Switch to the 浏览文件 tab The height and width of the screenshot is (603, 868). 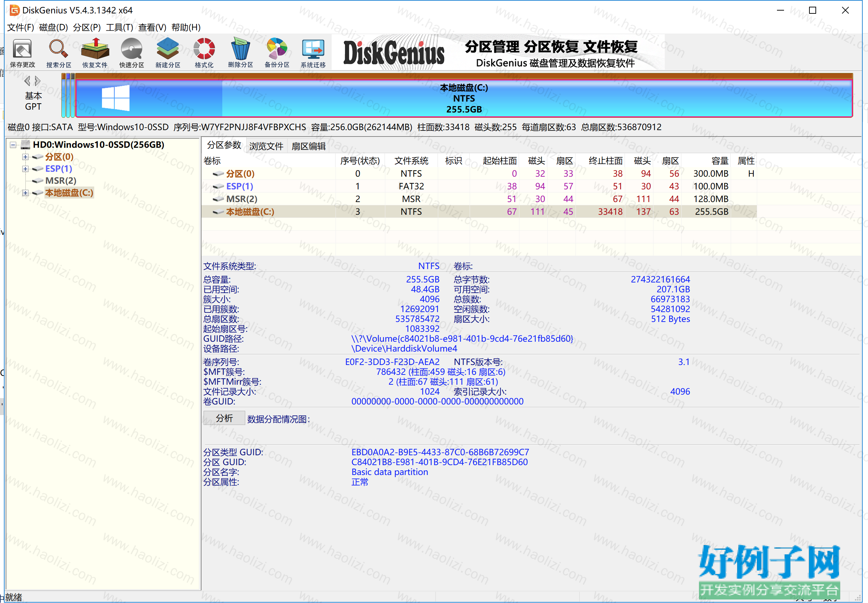(266, 146)
